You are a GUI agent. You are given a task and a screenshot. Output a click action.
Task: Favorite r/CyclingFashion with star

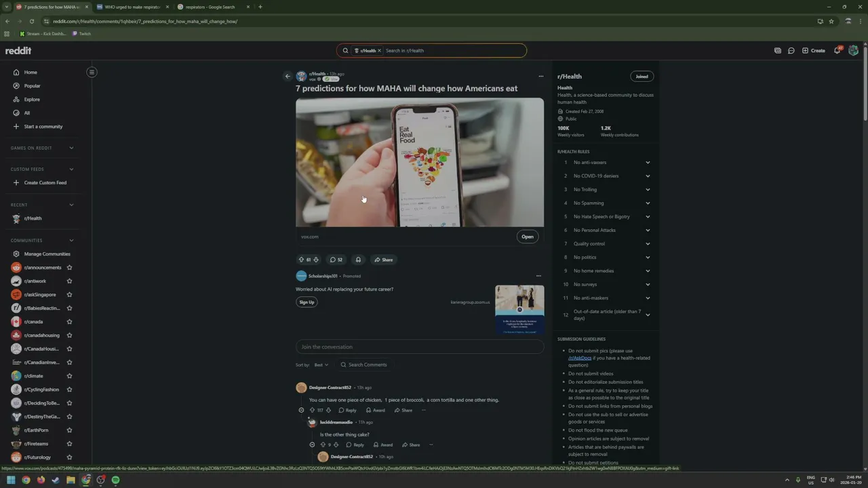pyautogui.click(x=69, y=390)
